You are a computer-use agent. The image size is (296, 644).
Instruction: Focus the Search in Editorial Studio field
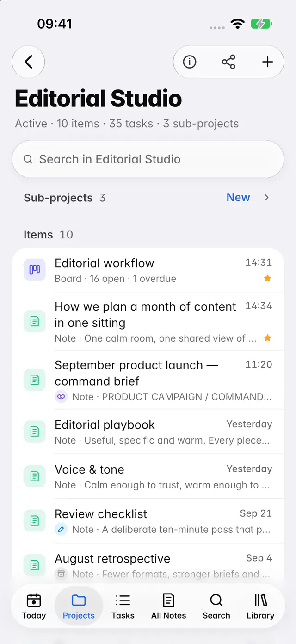tap(148, 159)
